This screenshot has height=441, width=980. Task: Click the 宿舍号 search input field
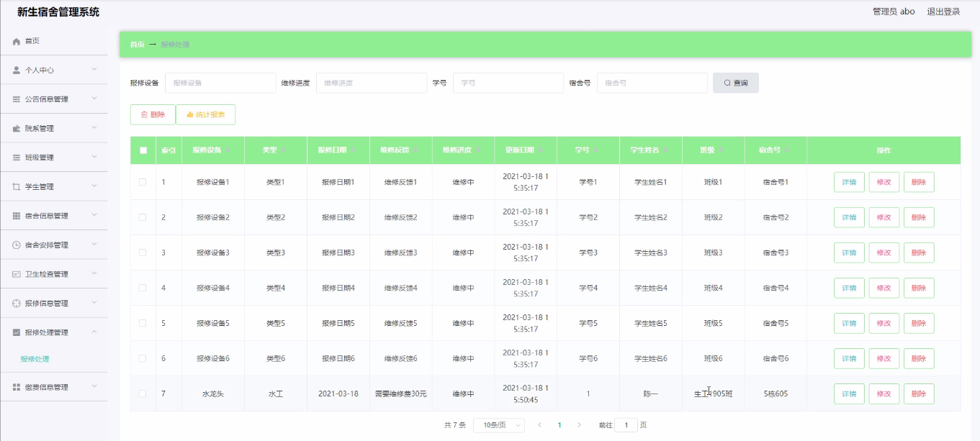(652, 83)
